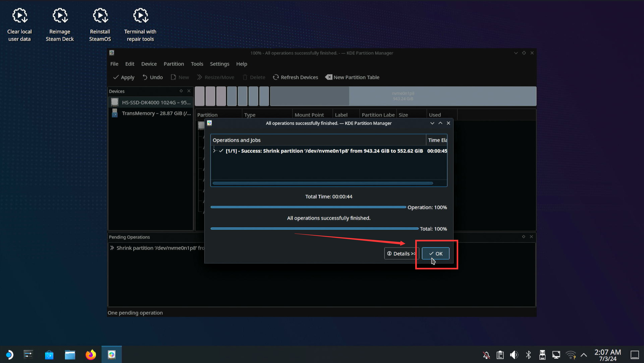Toggle notifications bell in the system tray
Image resolution: width=644 pixels, height=363 pixels.
[x=486, y=355]
